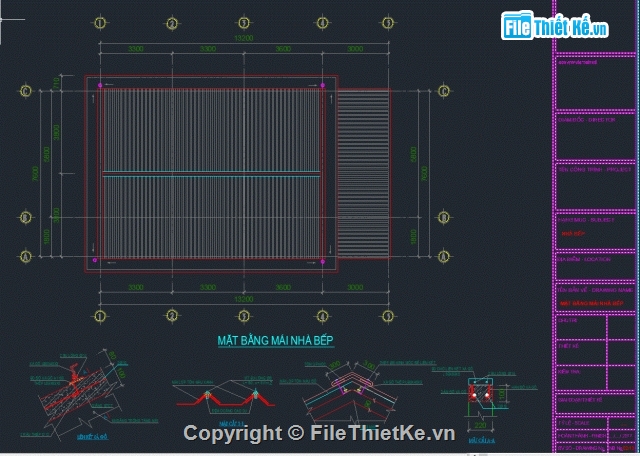Select the red NHÀ BẾP subject text
The width and height of the screenshot is (640, 456).
573,234
